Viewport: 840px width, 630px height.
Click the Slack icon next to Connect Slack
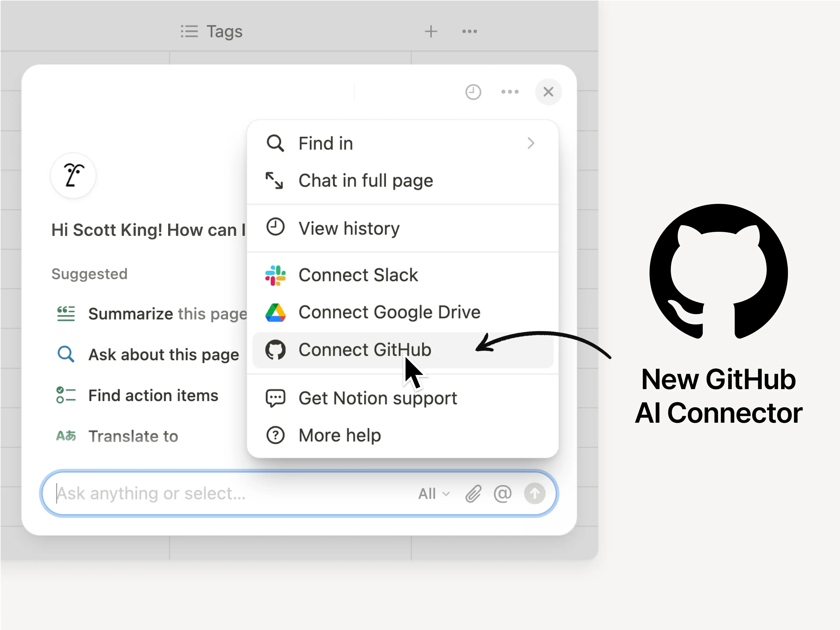275,275
